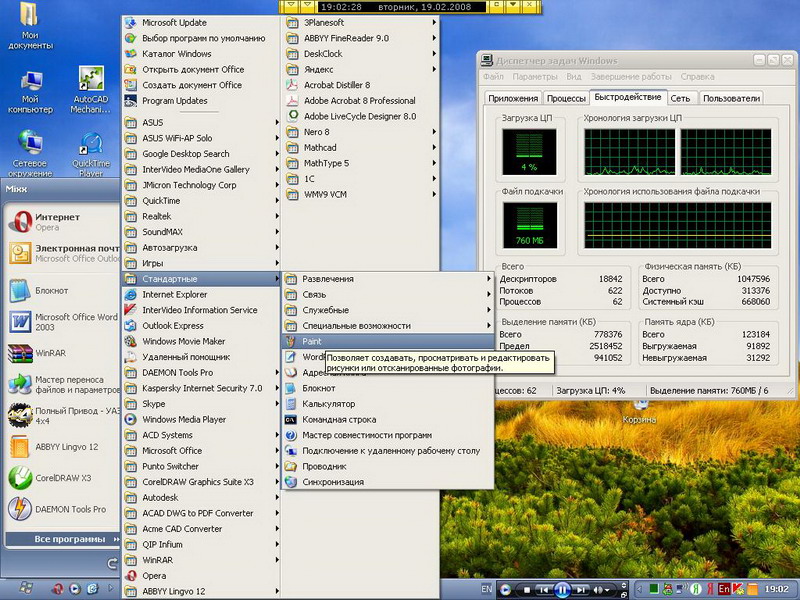Skip to previous track in taskbar player
This screenshot has height=600, width=800.
[x=544, y=590]
